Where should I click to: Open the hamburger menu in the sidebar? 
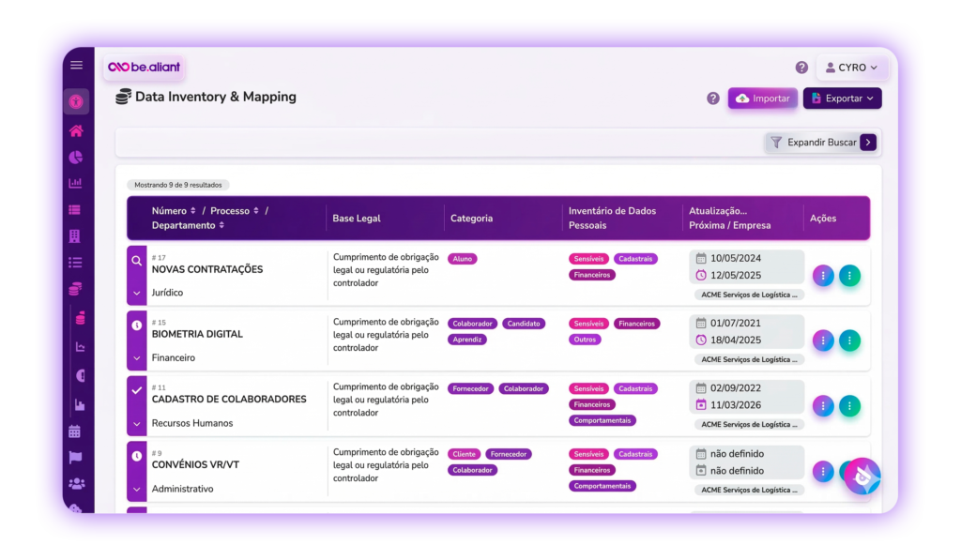point(76,66)
